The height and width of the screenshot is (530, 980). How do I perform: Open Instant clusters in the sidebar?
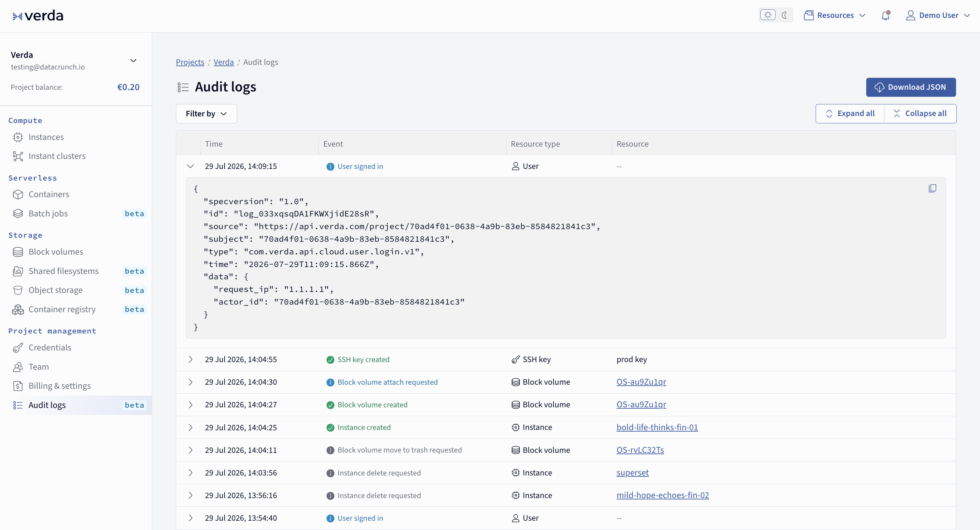(57, 156)
